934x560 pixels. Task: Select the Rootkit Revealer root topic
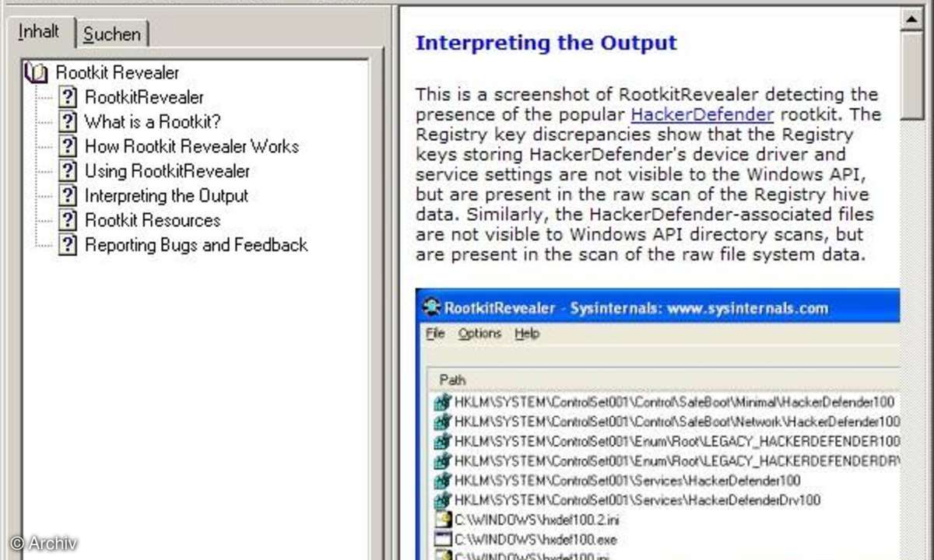pyautogui.click(x=118, y=72)
